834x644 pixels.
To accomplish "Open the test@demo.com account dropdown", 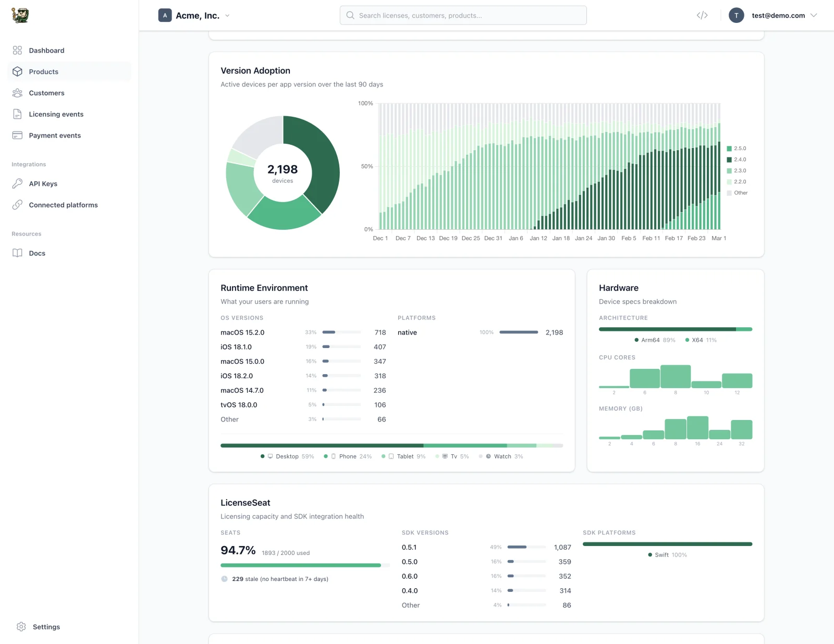I will pyautogui.click(x=778, y=15).
